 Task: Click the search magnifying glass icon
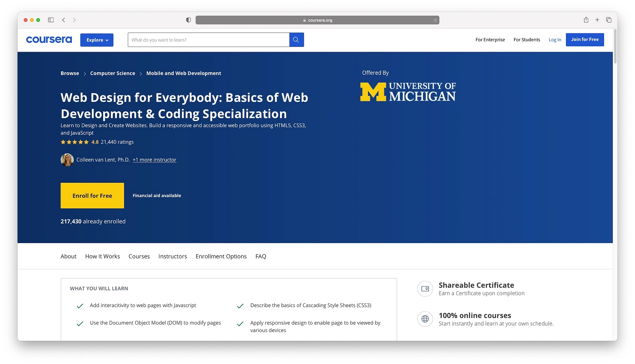(x=296, y=39)
